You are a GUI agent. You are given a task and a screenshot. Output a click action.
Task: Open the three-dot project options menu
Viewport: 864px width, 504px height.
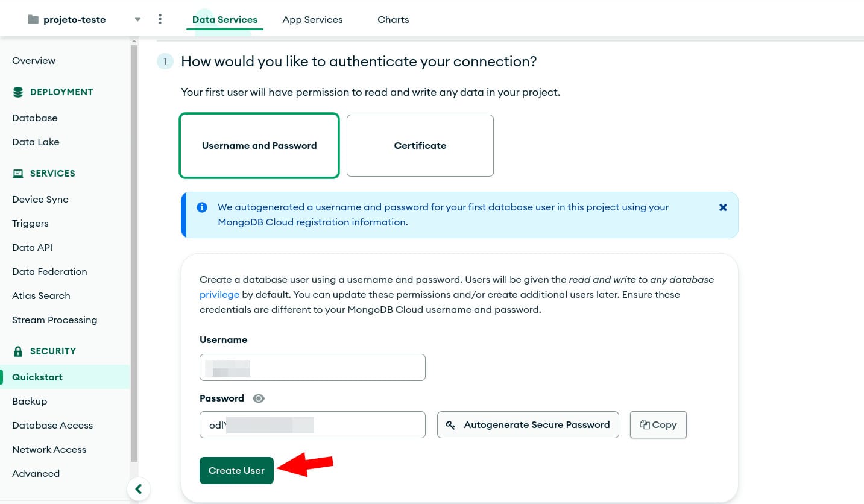pos(160,19)
